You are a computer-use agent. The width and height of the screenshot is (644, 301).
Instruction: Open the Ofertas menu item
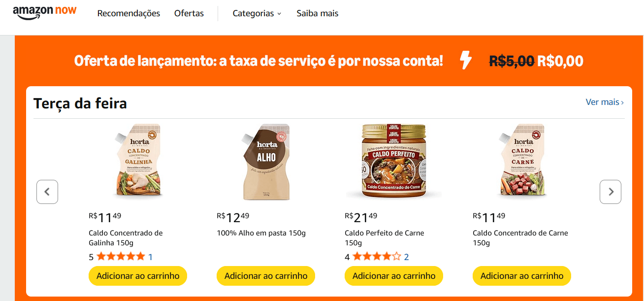[x=189, y=13]
